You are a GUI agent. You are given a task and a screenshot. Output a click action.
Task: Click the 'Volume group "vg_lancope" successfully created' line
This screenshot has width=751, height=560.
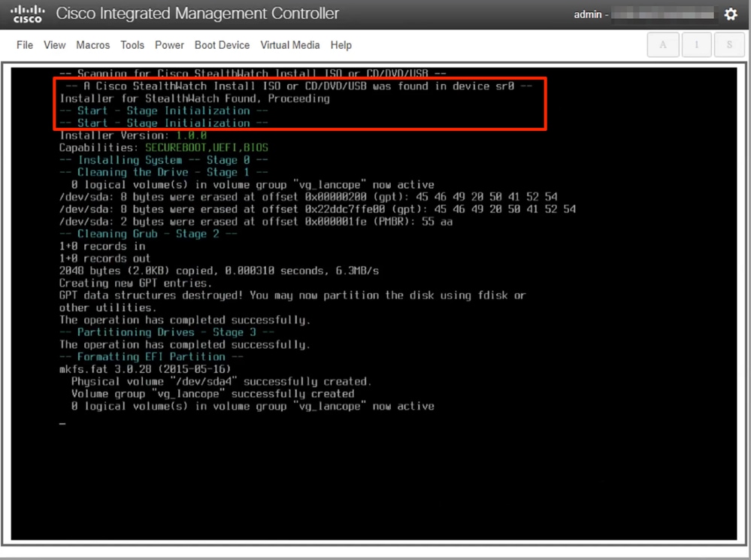(x=213, y=394)
